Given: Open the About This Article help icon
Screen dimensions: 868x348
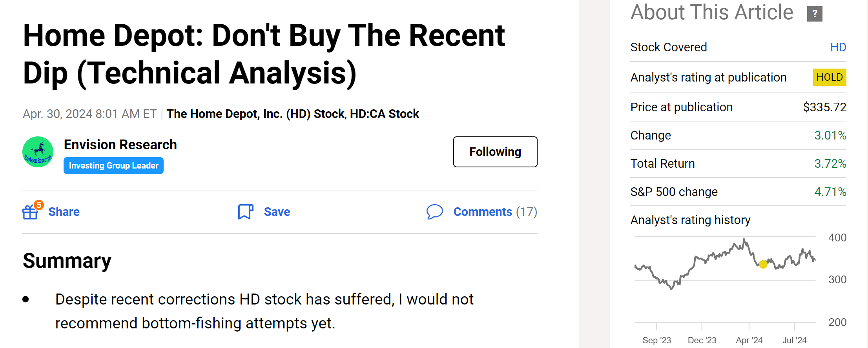Looking at the screenshot, I should (814, 14).
